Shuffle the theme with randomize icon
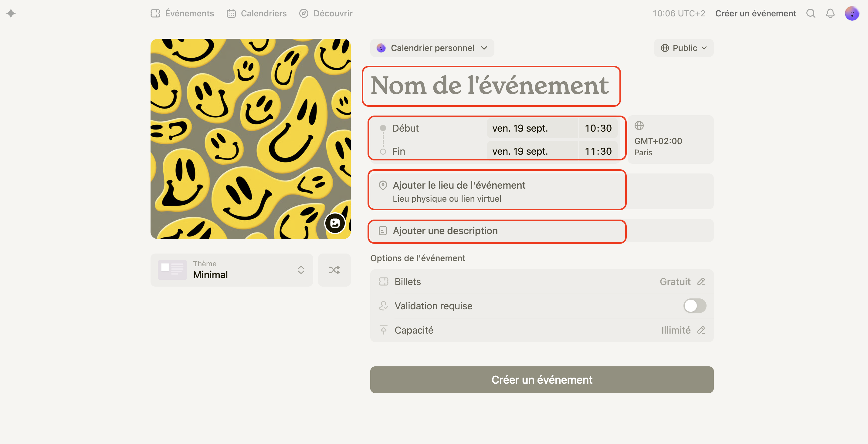868x444 pixels. 334,270
